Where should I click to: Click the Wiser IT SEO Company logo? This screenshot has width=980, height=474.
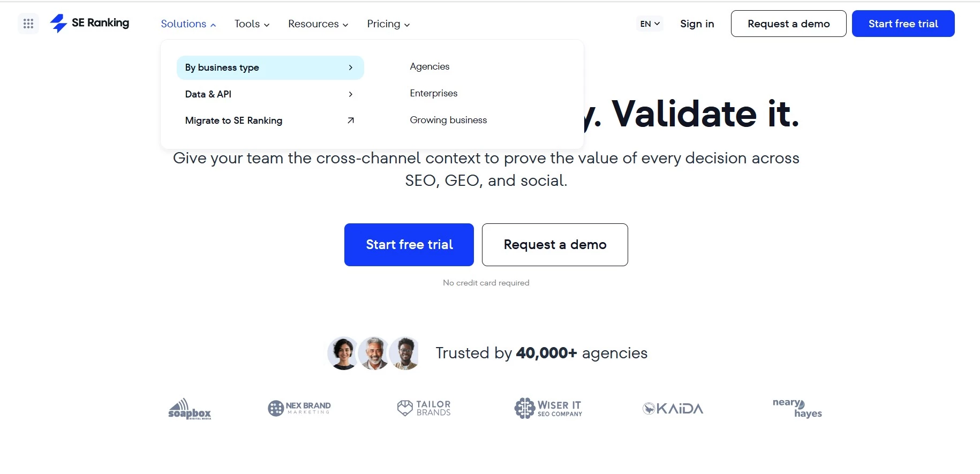click(x=548, y=408)
